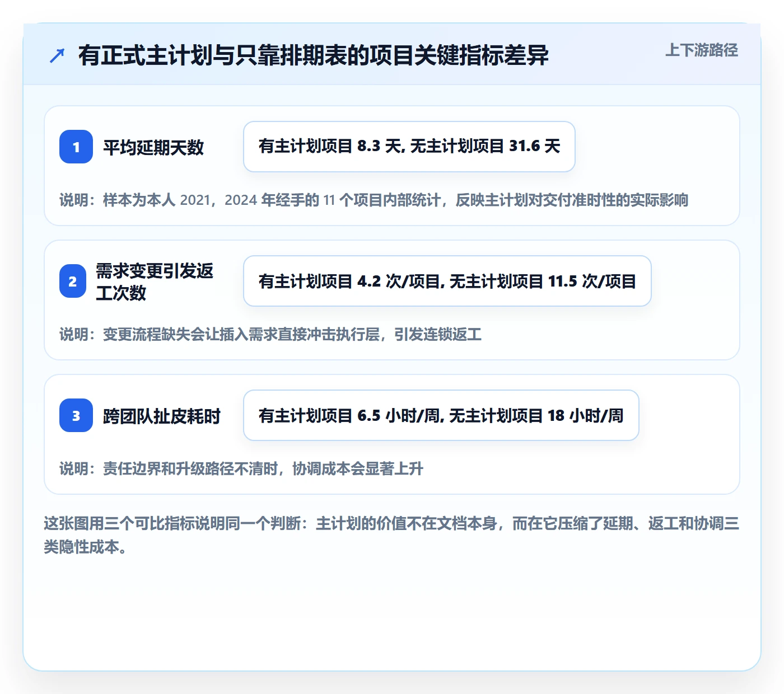Click the note about 2021, 2024 年经手的 11 个项目

pos(374,200)
